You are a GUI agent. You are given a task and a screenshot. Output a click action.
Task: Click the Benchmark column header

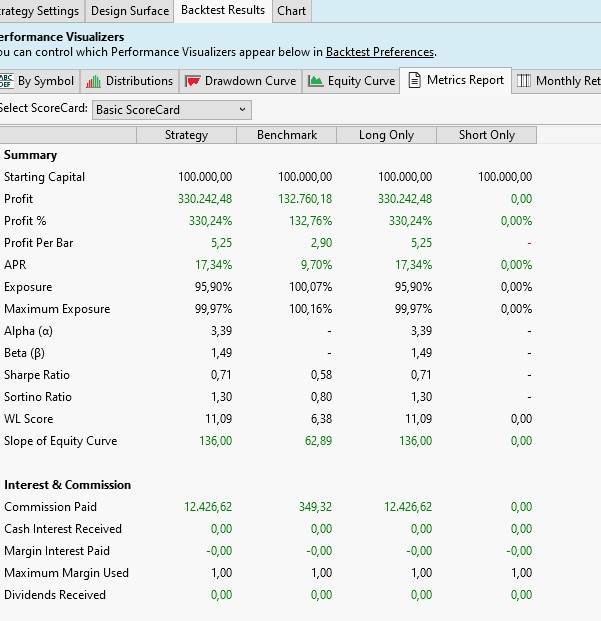click(286, 135)
